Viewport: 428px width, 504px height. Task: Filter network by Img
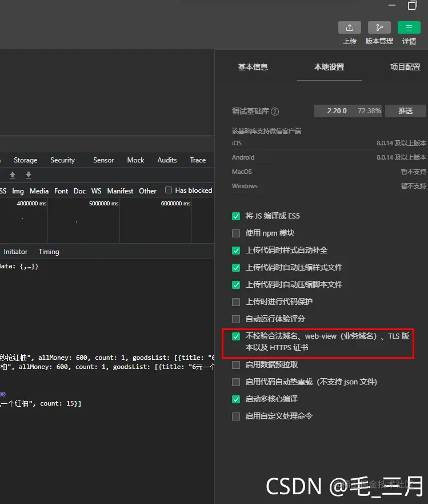18,191
